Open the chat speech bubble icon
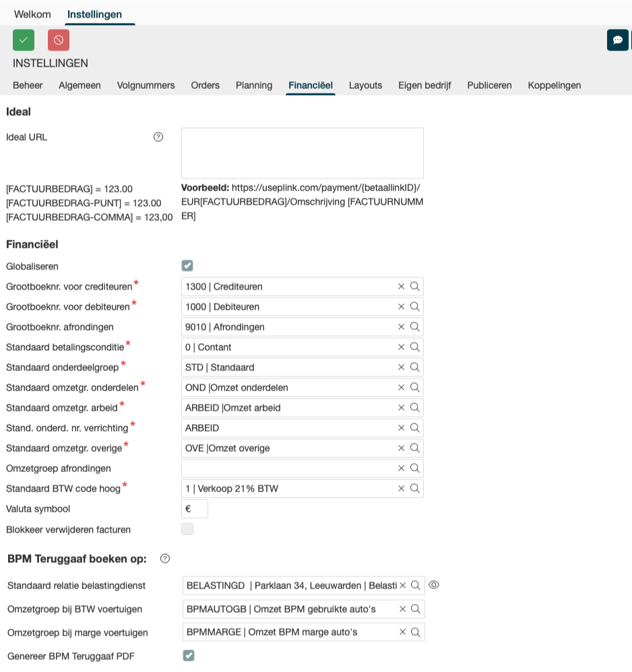This screenshot has height=672, width=632. click(x=617, y=40)
